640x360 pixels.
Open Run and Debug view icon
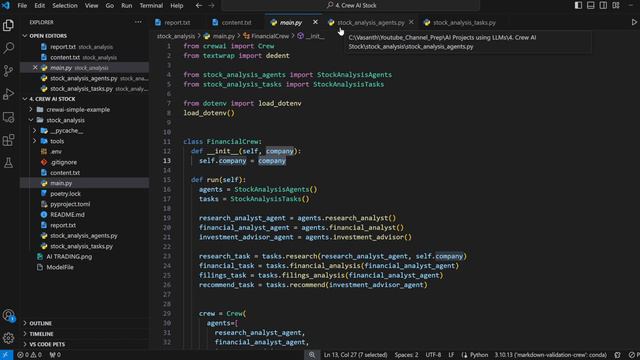coord(8,94)
